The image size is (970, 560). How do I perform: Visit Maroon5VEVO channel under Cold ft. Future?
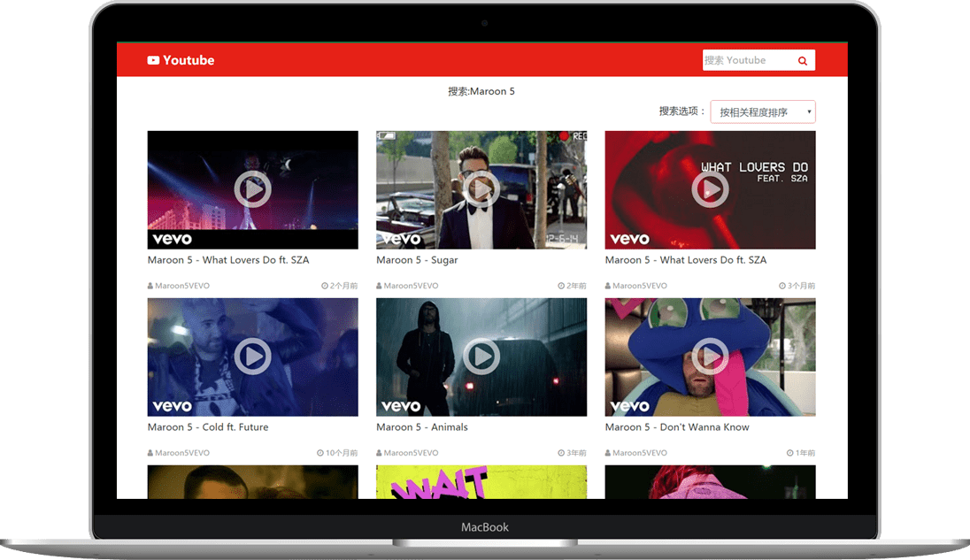pyautogui.click(x=182, y=452)
